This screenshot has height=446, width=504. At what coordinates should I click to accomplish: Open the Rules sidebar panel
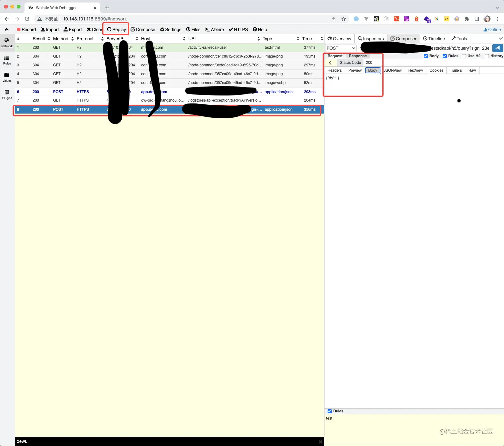coord(7,60)
